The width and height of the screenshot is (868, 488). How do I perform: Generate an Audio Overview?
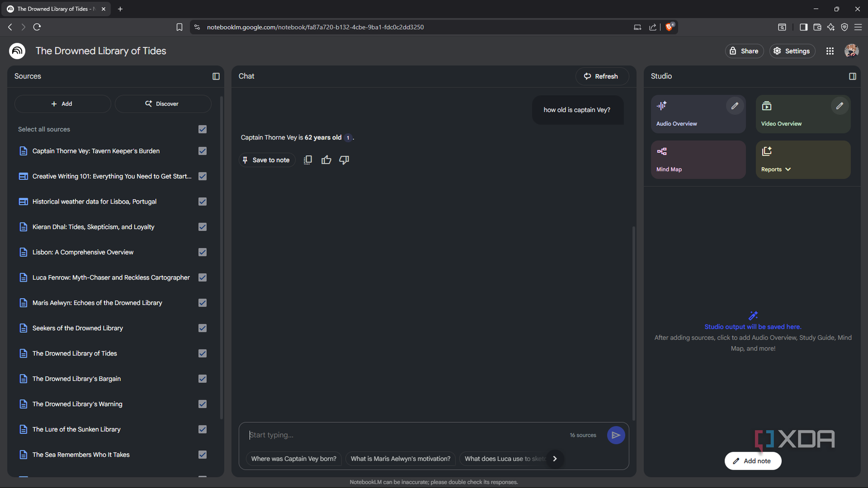(x=698, y=114)
